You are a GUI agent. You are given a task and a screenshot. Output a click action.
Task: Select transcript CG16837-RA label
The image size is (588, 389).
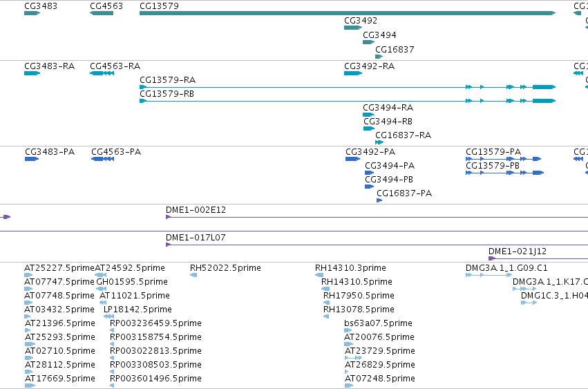point(403,135)
